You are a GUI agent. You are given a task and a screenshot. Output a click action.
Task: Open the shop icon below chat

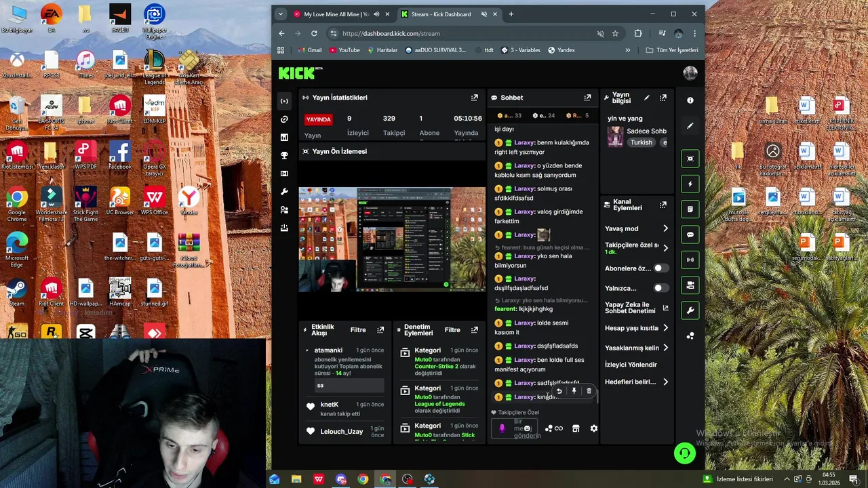pos(576,428)
